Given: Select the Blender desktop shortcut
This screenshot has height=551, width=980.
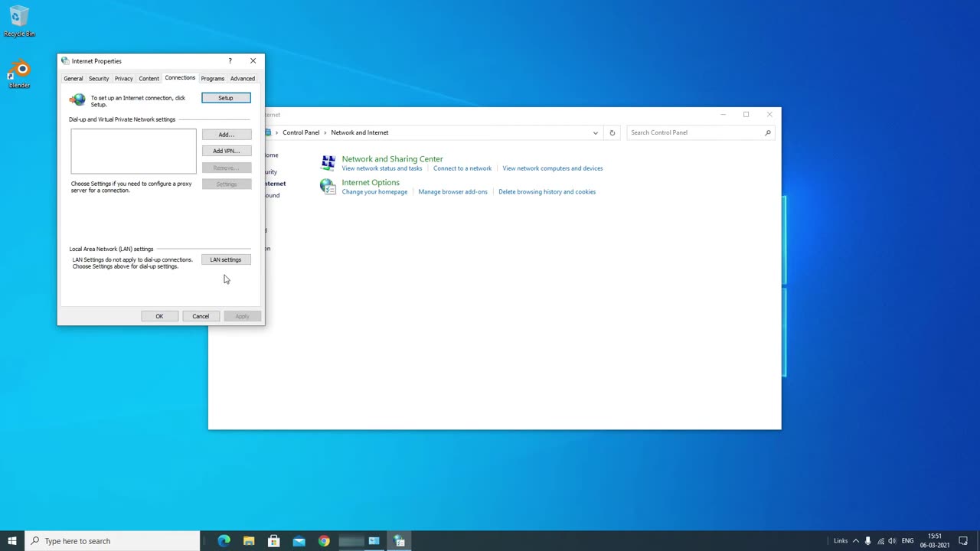Looking at the screenshot, I should point(19,74).
